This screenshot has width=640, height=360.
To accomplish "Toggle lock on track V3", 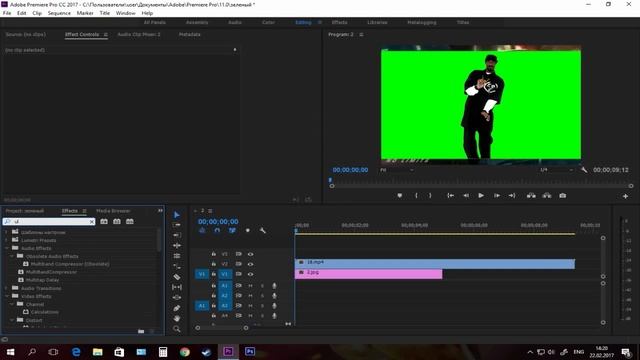I will pos(213,254).
